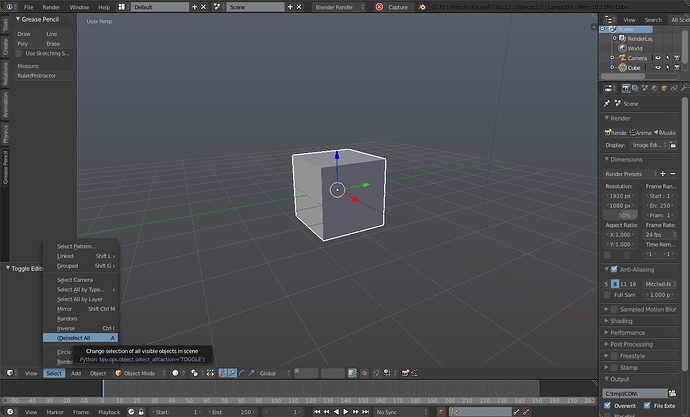This screenshot has height=417, width=690.
Task: Open the Blender Render engine dropdown
Action: pos(339,7)
